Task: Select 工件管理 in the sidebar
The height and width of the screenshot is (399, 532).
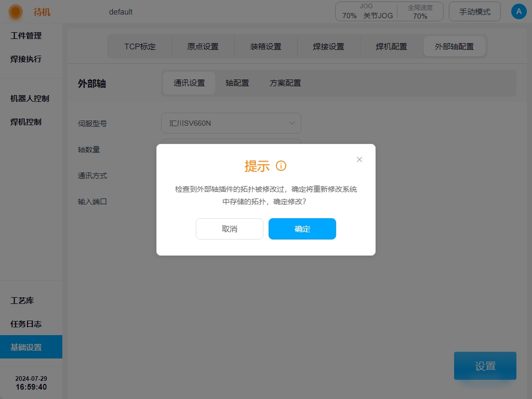Action: click(x=26, y=36)
